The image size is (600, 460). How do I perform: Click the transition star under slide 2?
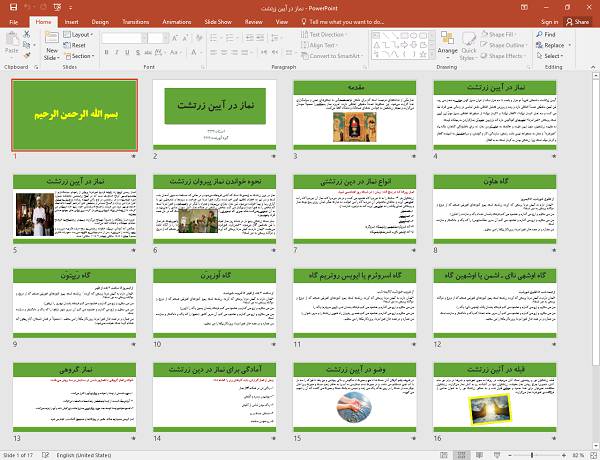click(x=274, y=156)
